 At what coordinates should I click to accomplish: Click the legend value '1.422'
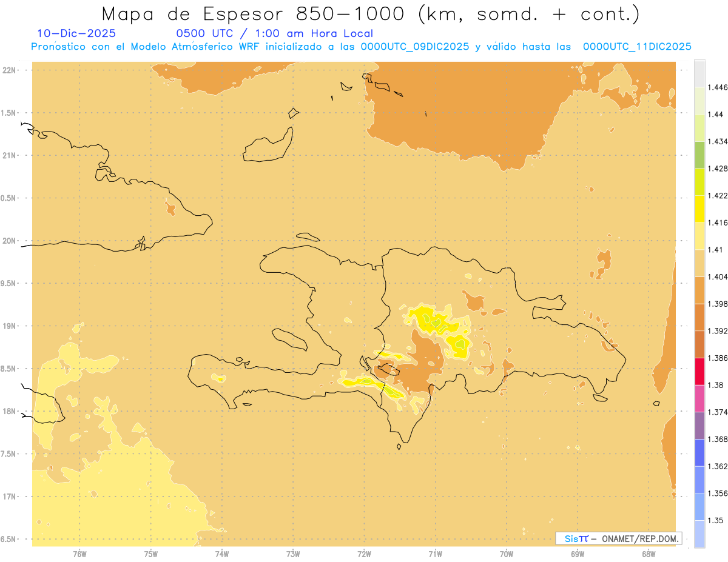(719, 195)
